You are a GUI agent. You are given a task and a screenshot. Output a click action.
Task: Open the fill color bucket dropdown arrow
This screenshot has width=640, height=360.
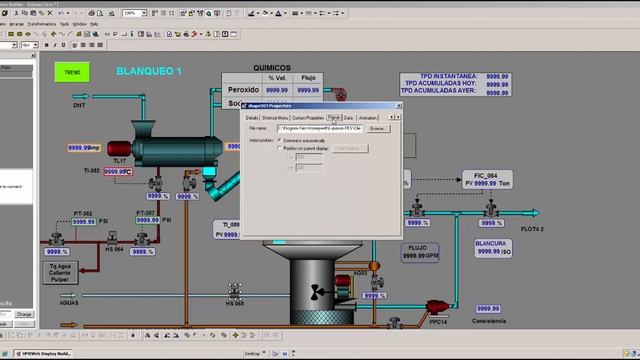tap(271, 13)
